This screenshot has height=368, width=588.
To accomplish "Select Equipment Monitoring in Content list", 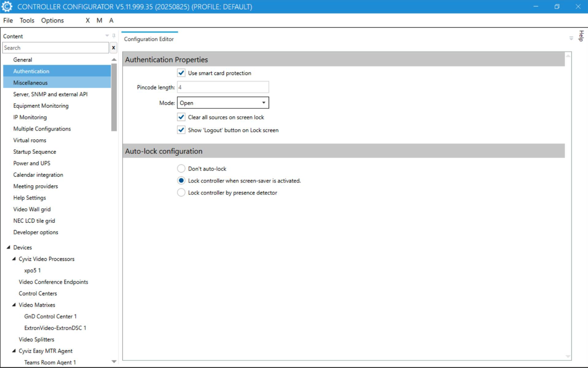I will 41,106.
